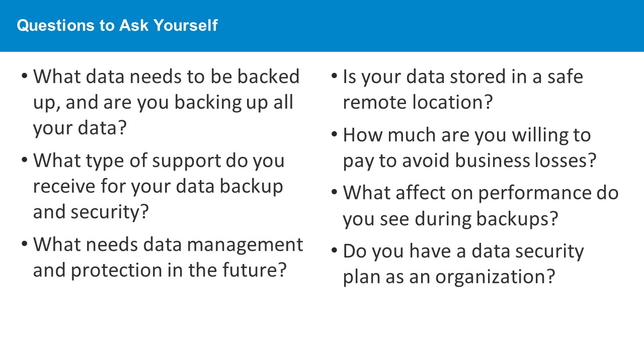Click the words 'and security?' in left column
The width and height of the screenshot is (644, 362).
[x=92, y=212]
